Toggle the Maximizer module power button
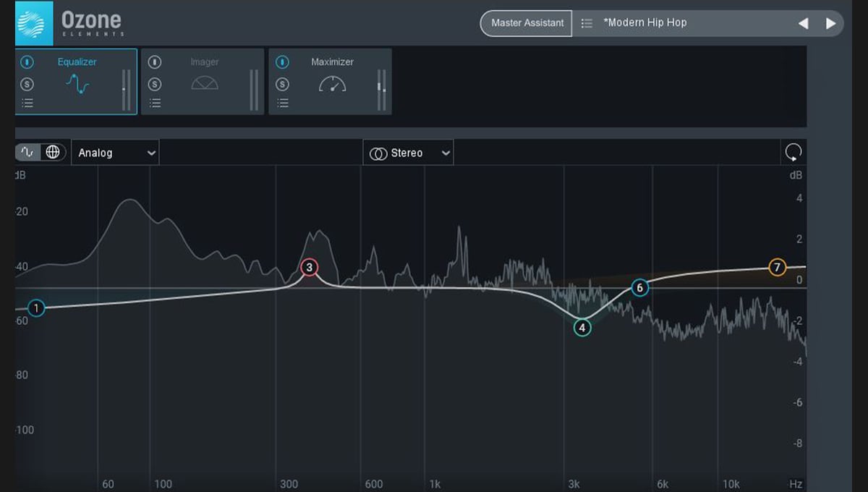Screen dimensions: 868x492 point(282,62)
